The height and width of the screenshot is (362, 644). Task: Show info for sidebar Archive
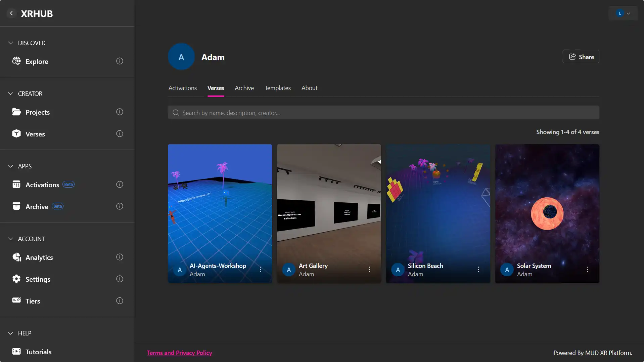[x=120, y=206]
